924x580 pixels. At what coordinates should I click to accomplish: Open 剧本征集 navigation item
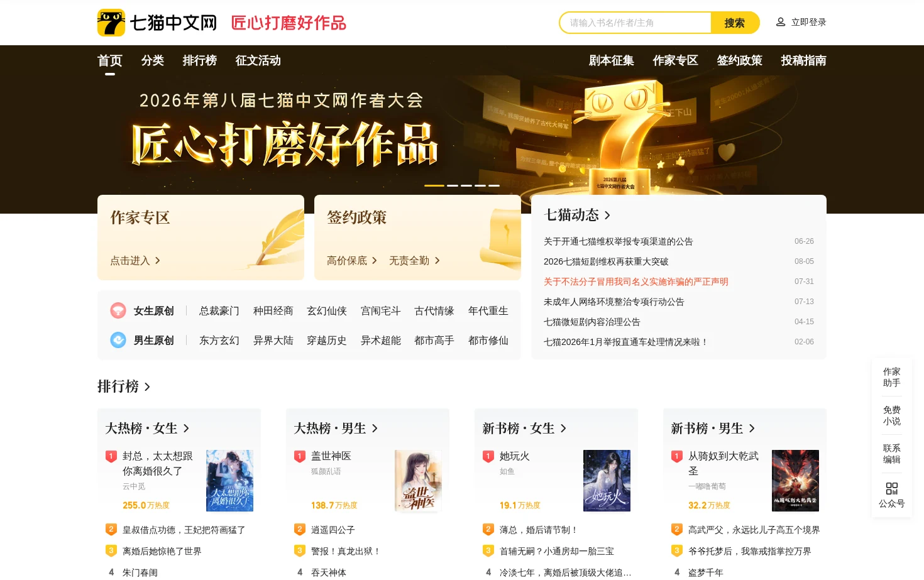[612, 60]
